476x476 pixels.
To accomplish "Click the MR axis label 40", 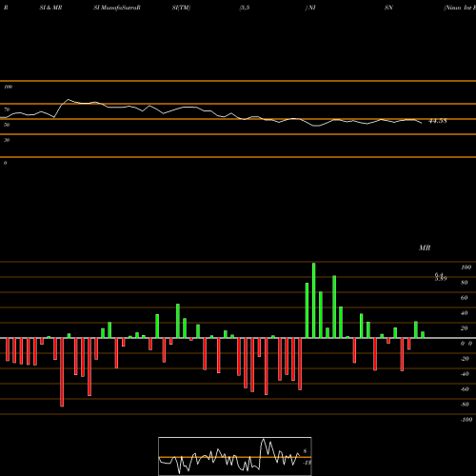I will click(x=465, y=313).
